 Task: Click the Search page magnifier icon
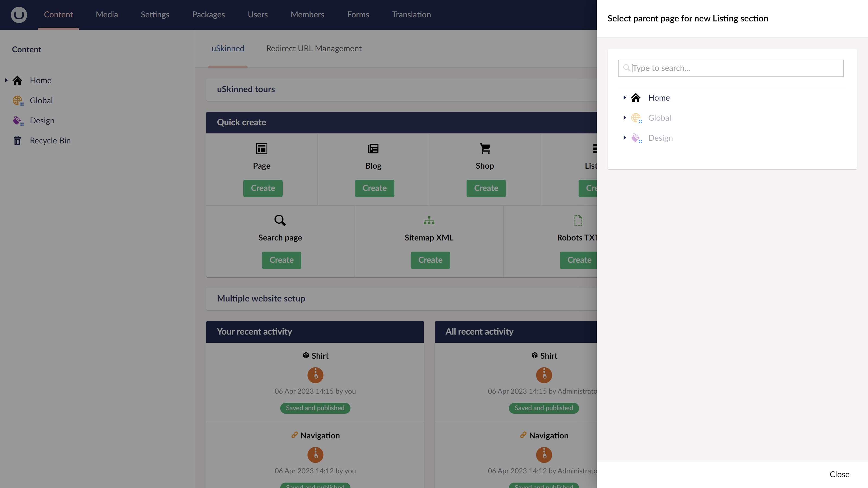(280, 220)
